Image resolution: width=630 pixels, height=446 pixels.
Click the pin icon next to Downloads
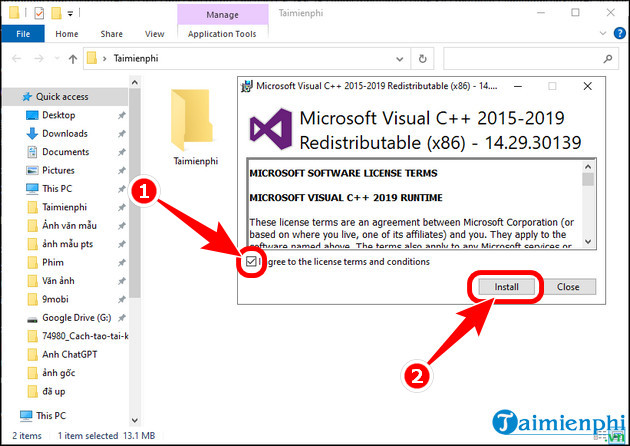(121, 134)
